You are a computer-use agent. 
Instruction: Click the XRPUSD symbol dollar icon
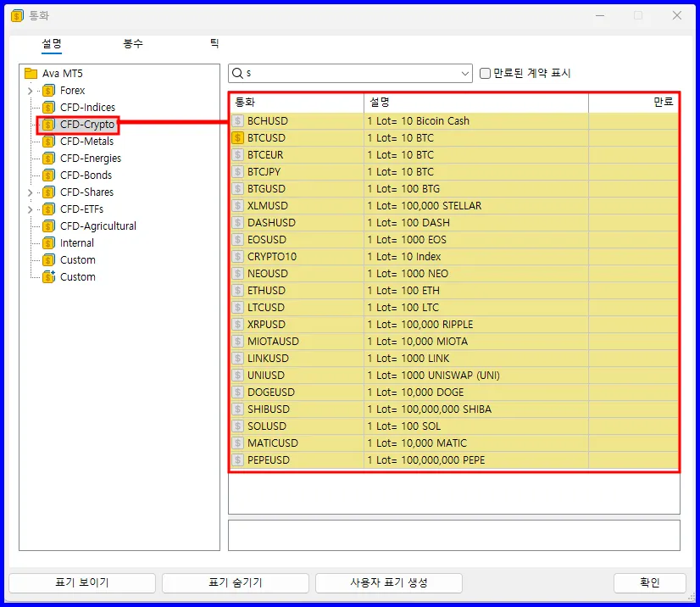[237, 324]
